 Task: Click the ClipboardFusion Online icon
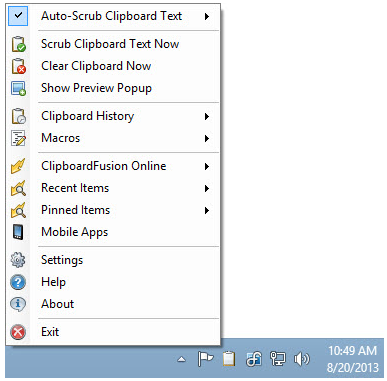pyautogui.click(x=18, y=166)
